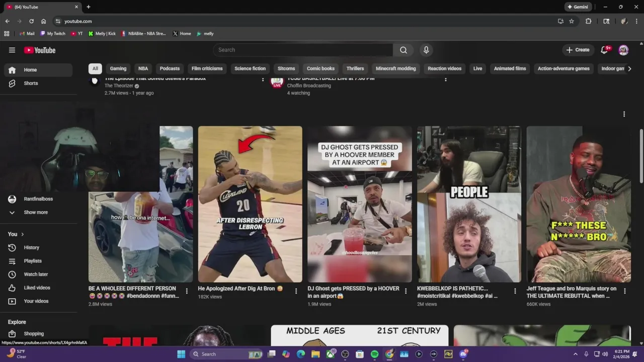Open options for KWEBBELKOP IS PATHETIC short
This screenshot has height=362, width=644.
(x=515, y=291)
